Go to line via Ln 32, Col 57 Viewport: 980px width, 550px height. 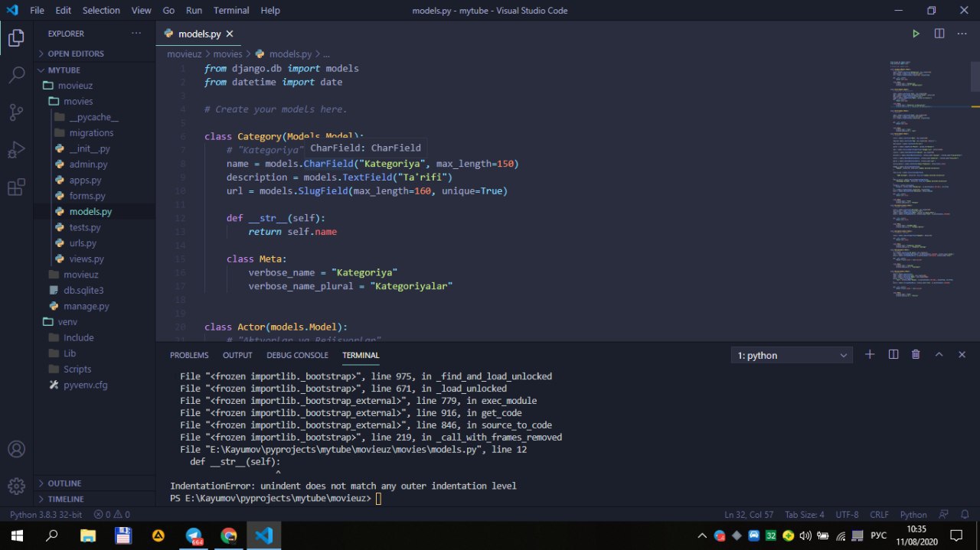coord(750,515)
